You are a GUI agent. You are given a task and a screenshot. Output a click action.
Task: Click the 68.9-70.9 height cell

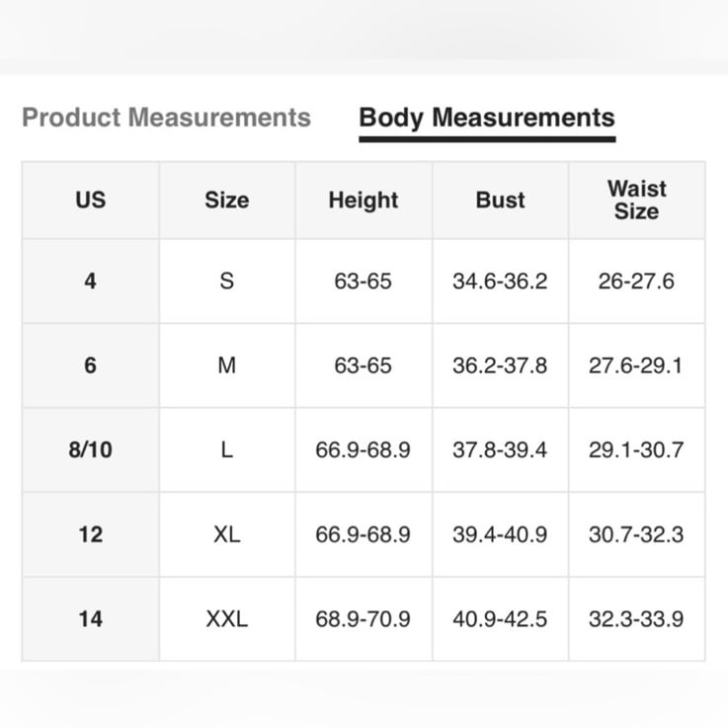point(364,619)
